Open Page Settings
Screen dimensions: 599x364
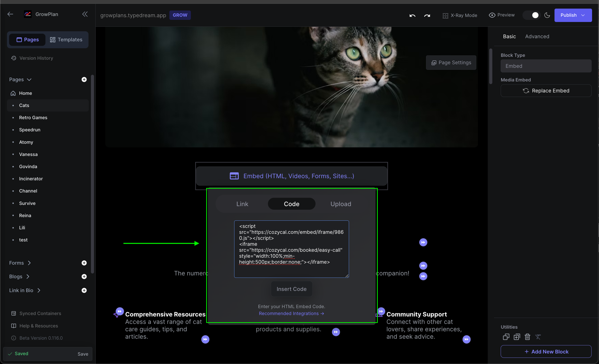click(451, 63)
